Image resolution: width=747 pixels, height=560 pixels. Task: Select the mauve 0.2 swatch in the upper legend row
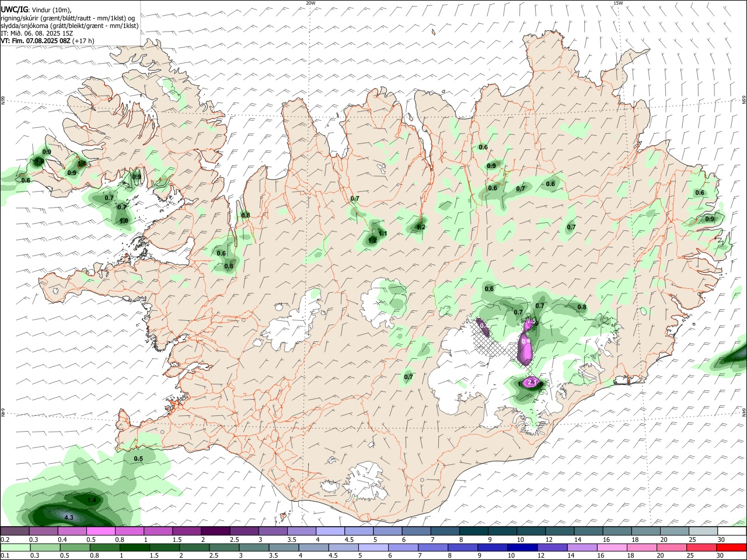pyautogui.click(x=15, y=531)
